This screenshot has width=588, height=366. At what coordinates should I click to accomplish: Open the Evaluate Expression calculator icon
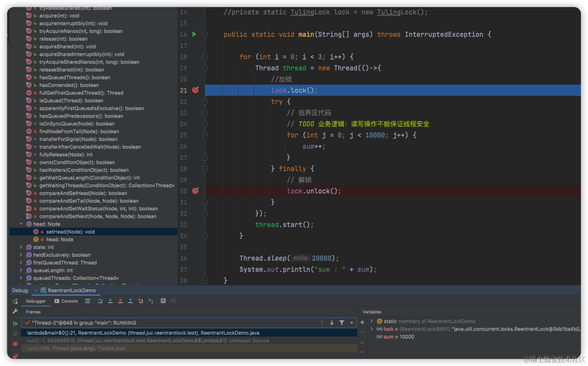coord(163,301)
